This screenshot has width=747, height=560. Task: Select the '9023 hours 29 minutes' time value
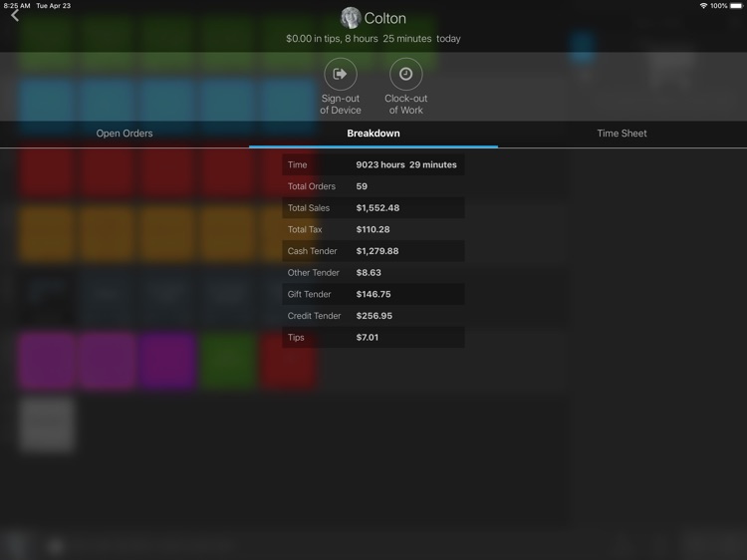tap(406, 164)
